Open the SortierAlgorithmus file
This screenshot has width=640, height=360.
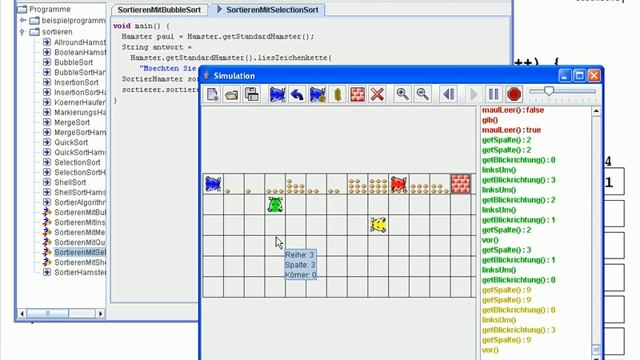point(80,202)
